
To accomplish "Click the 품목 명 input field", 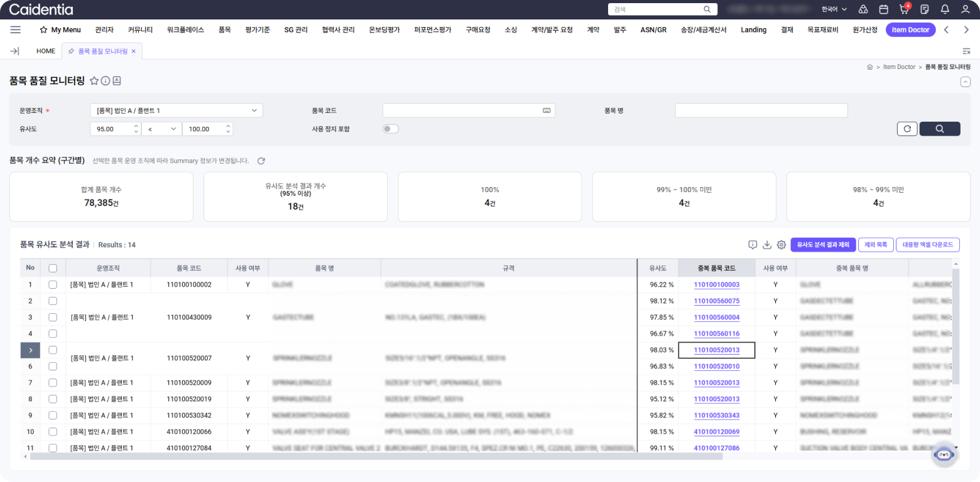I will (761, 110).
